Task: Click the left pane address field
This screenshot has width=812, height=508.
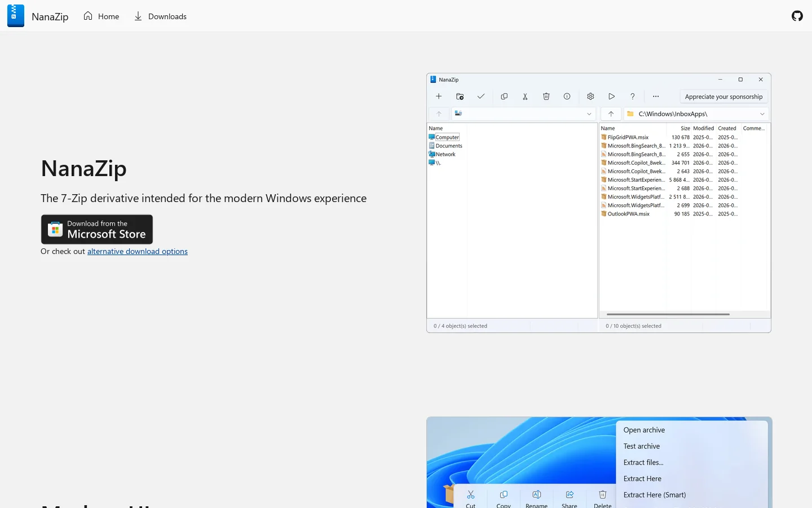Action: point(524,114)
